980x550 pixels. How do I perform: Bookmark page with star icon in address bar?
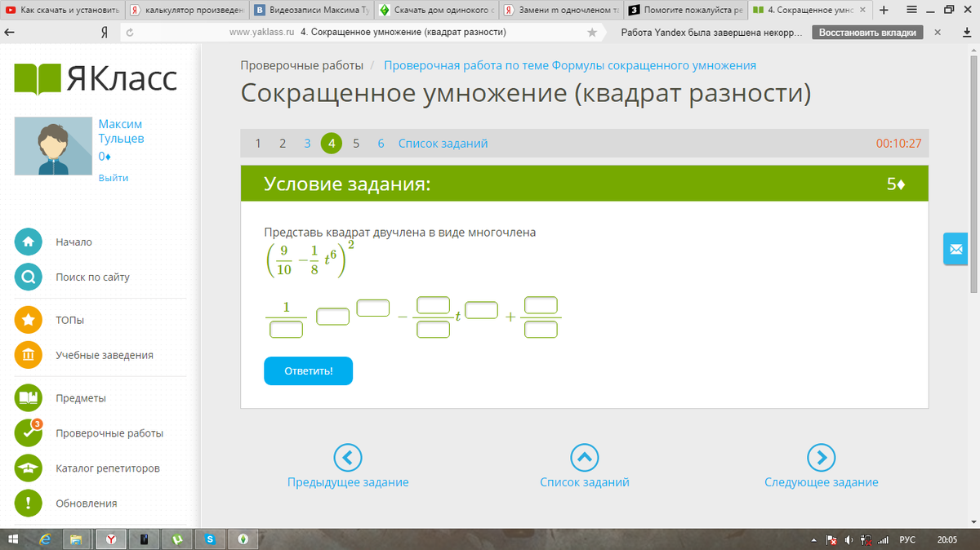[x=592, y=33]
